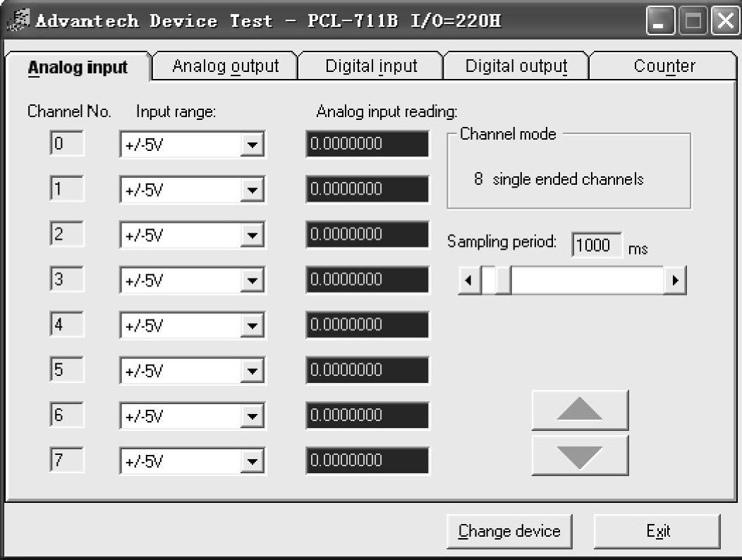Screen dimensions: 742x560
Task: Click the sampling period slider right arrow
Action: click(x=675, y=280)
